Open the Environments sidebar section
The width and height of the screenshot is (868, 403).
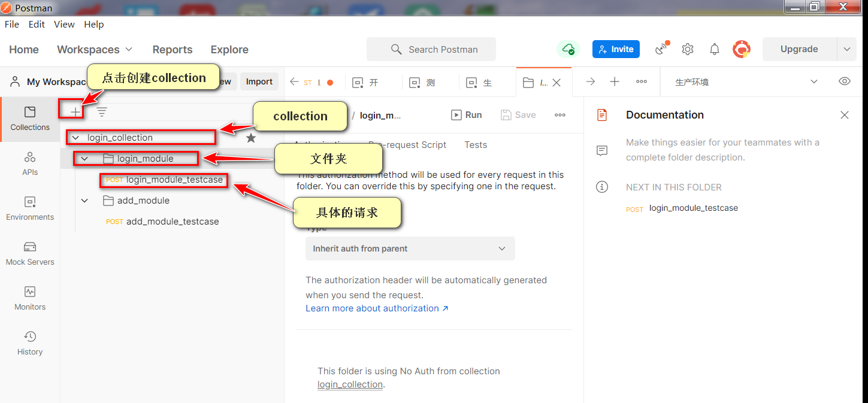(30, 209)
